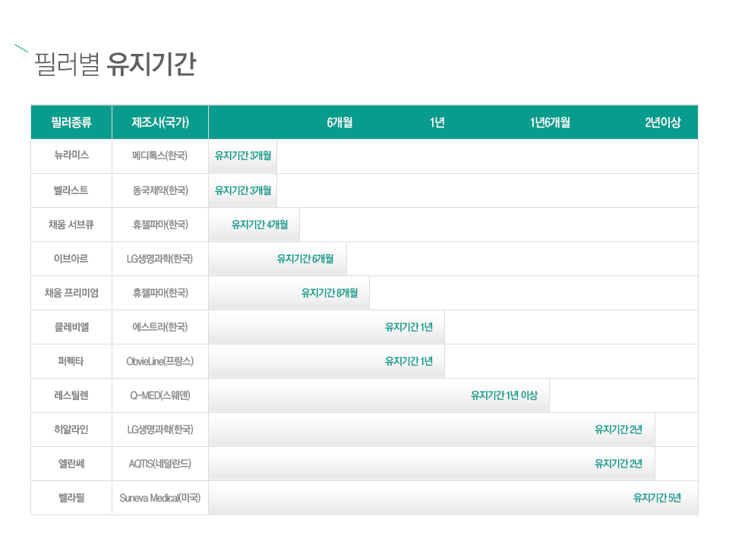Click '유지기간 3개월' bar in 벨라스트 row
The width and height of the screenshot is (729, 560).
point(243,190)
